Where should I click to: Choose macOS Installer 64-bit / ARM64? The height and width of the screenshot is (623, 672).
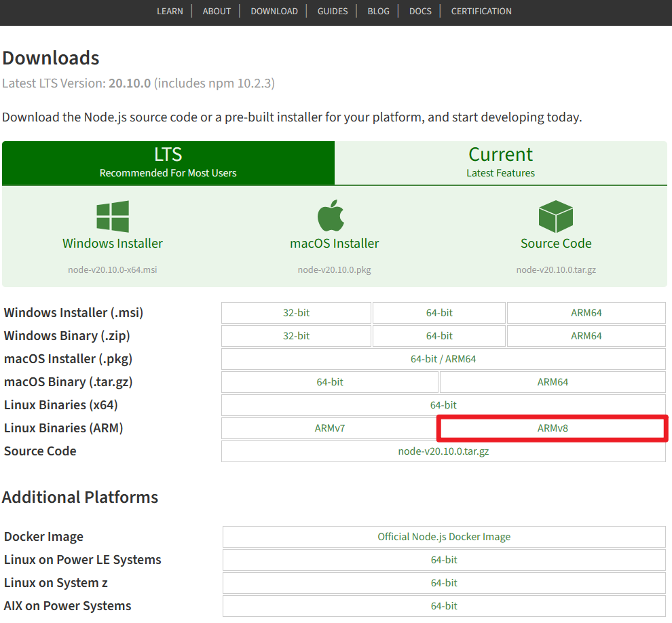pos(443,359)
